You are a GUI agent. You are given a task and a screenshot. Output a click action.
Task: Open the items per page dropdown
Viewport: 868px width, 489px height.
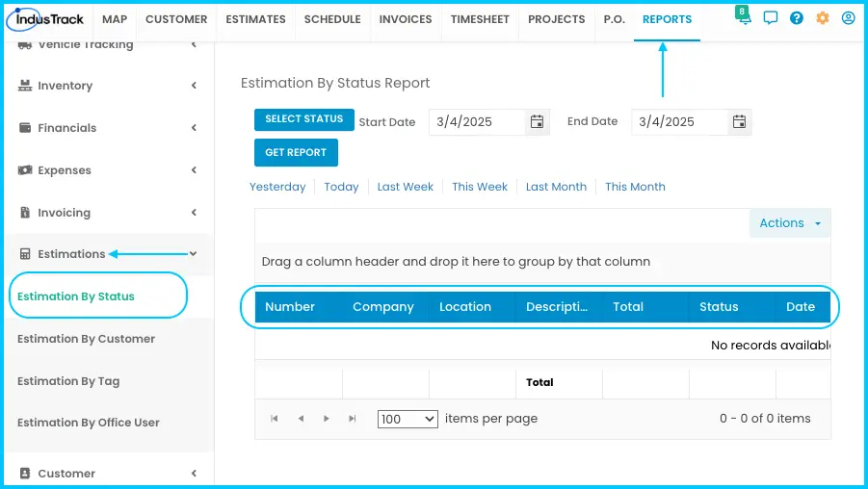coord(408,419)
